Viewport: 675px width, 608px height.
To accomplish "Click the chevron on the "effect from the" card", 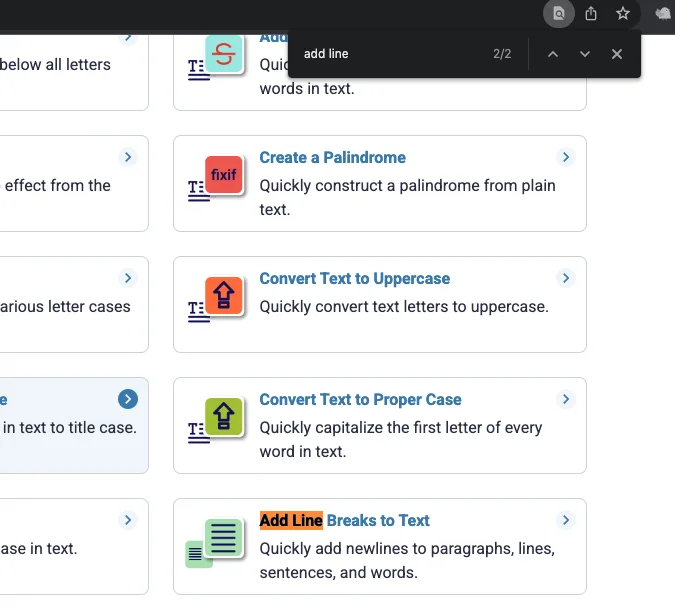I will click(x=128, y=157).
